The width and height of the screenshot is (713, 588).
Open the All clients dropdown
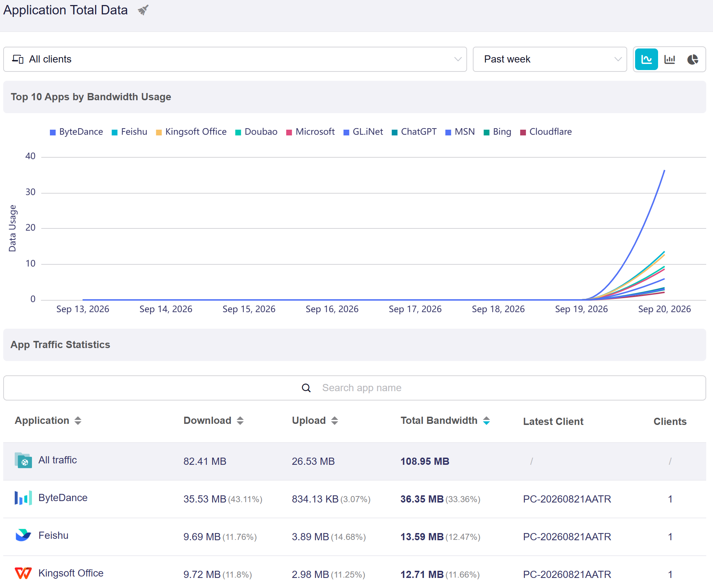pos(235,59)
